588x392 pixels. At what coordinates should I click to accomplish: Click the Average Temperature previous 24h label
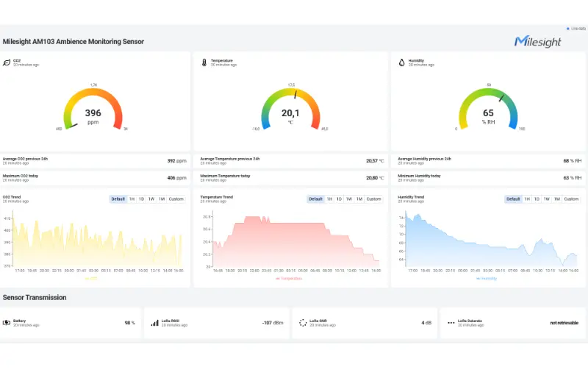(x=230, y=159)
